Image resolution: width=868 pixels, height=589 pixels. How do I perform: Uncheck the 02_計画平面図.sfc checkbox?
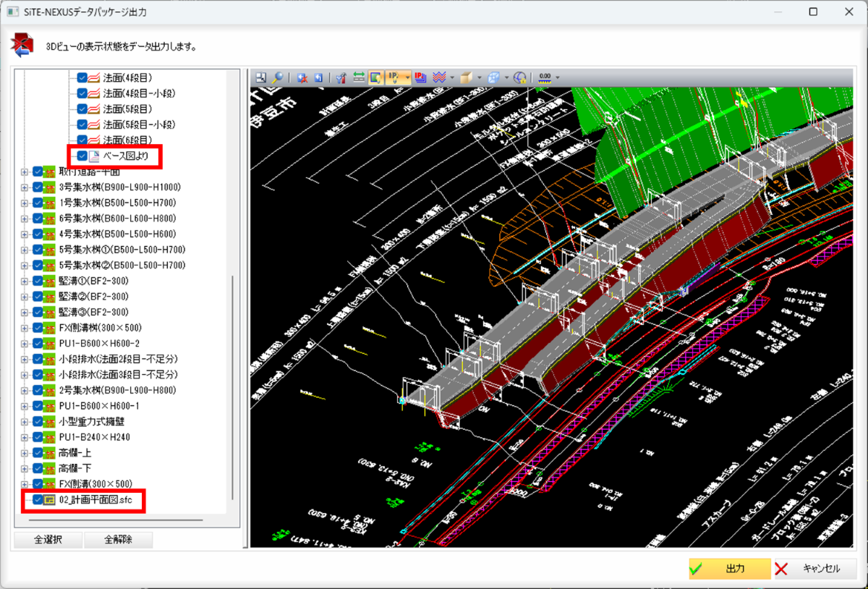point(38,500)
